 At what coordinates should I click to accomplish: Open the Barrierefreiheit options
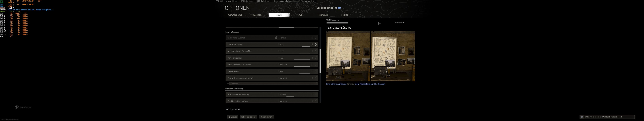click(267, 117)
